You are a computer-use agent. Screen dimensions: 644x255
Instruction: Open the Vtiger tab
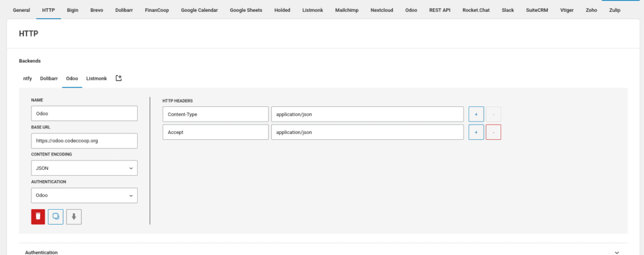(567, 10)
